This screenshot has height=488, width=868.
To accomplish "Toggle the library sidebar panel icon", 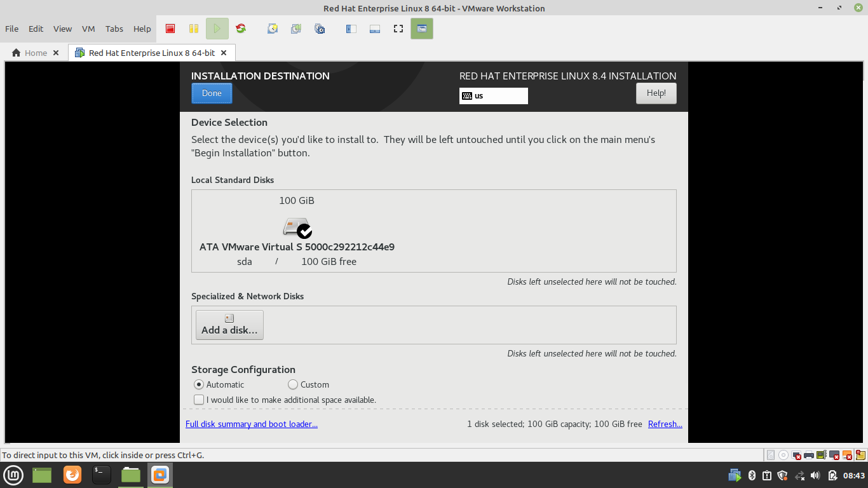I will [x=351, y=29].
